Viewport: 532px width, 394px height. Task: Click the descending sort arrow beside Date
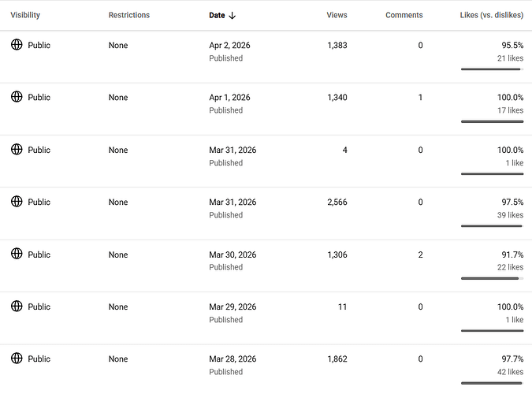tap(233, 15)
